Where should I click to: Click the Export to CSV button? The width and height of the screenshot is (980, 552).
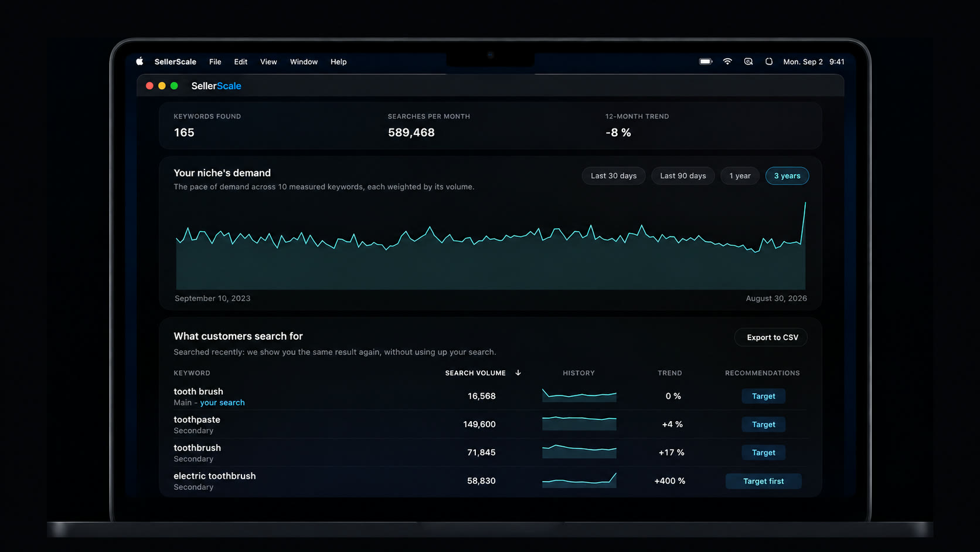click(x=772, y=337)
